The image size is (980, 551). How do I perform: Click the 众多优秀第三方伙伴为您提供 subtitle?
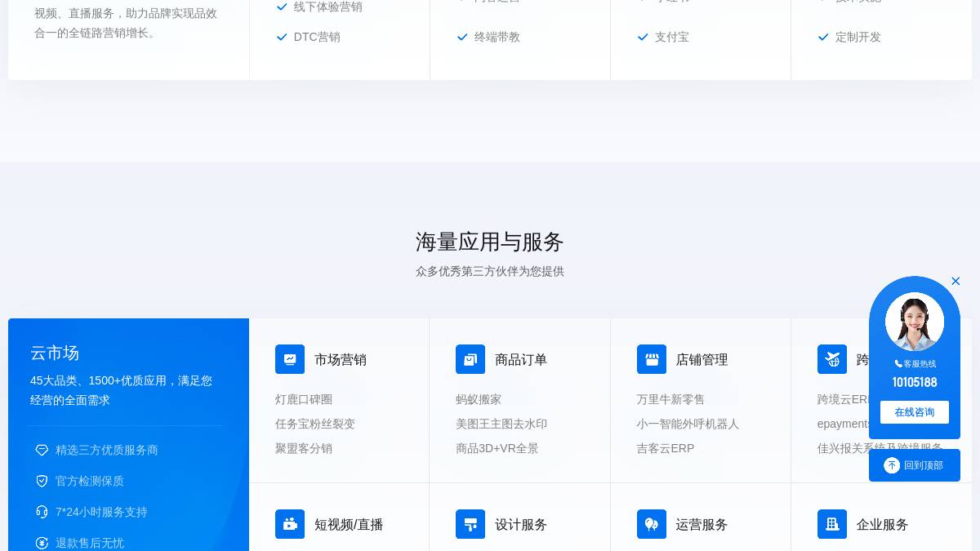490,271
